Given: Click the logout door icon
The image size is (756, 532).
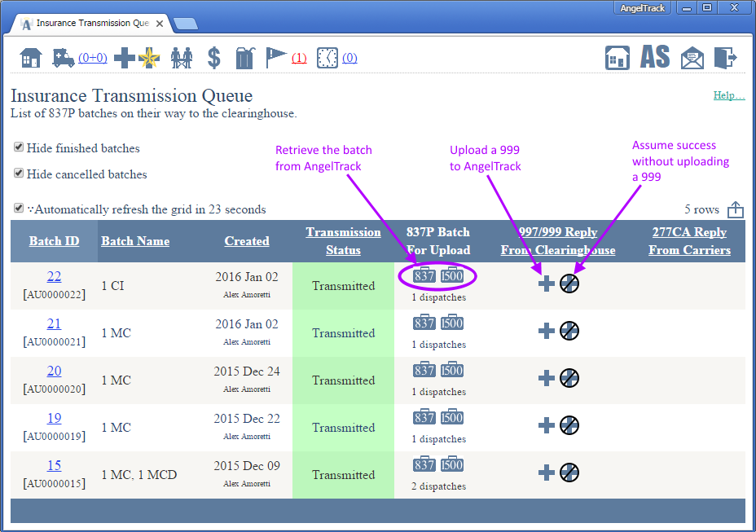Looking at the screenshot, I should (x=725, y=57).
